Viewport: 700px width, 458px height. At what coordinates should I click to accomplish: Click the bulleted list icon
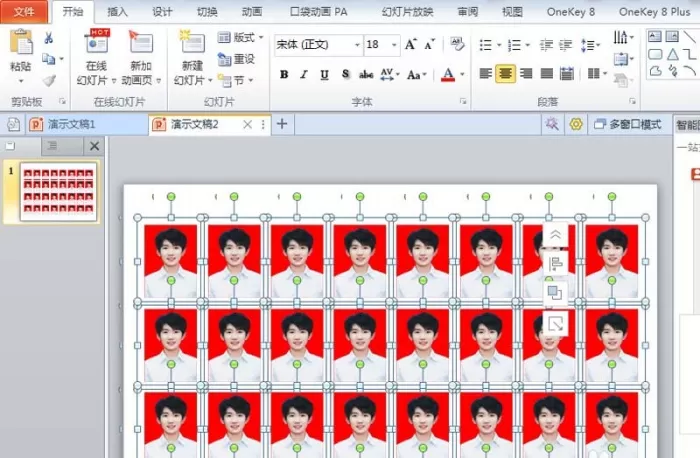click(x=486, y=45)
